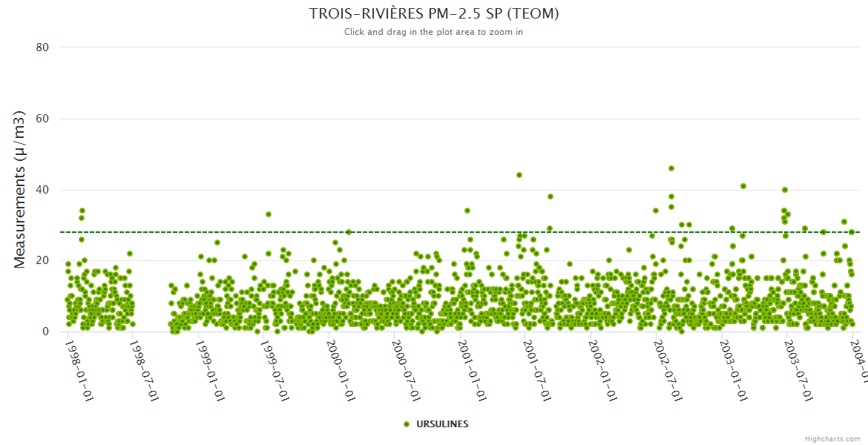Toggle the URSULINES series legend label
The width and height of the screenshot is (868, 445).
(x=442, y=424)
